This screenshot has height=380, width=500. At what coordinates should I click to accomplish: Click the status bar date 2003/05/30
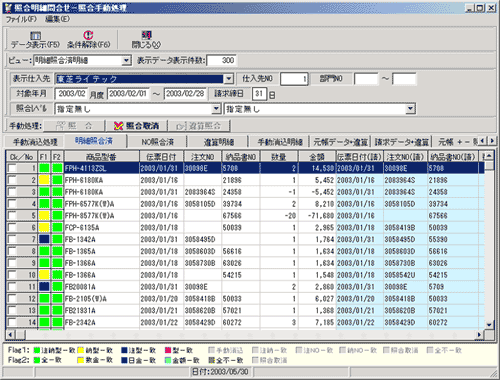[220, 372]
